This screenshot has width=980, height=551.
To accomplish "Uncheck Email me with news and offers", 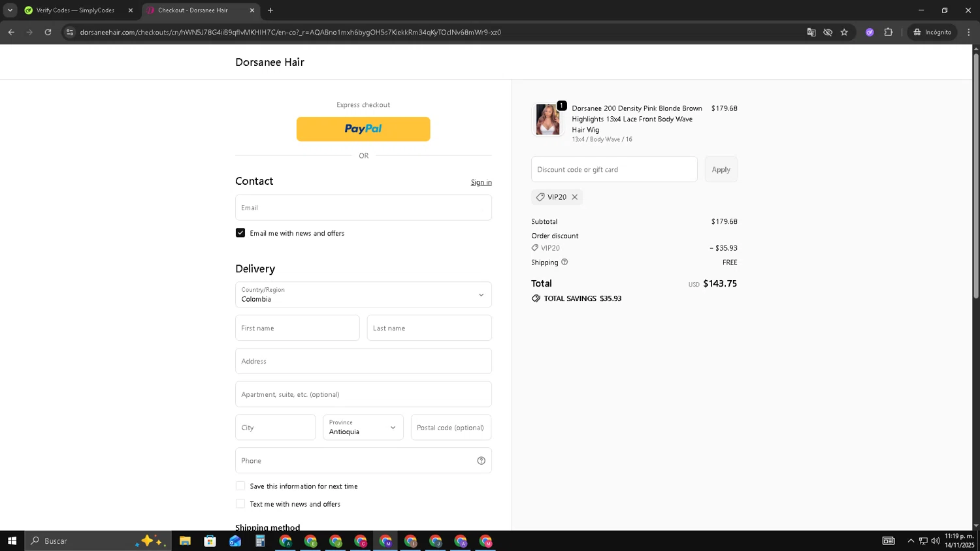I will click(240, 233).
